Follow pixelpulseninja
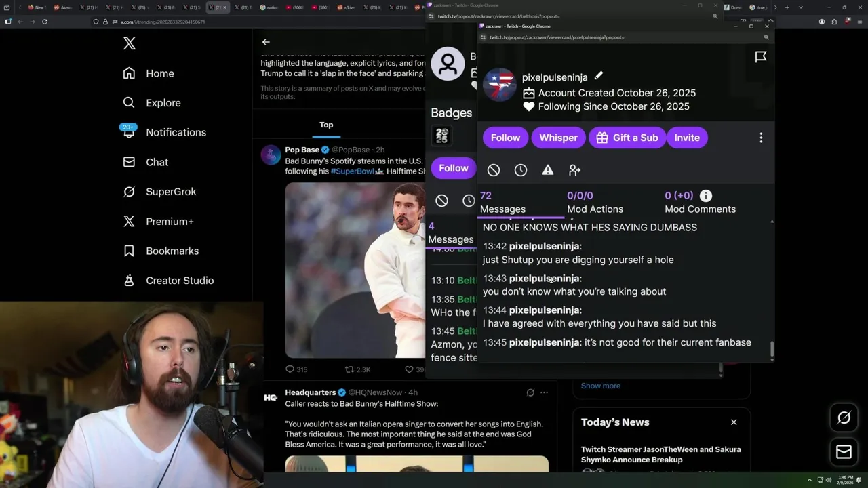The height and width of the screenshot is (488, 868). click(x=505, y=138)
